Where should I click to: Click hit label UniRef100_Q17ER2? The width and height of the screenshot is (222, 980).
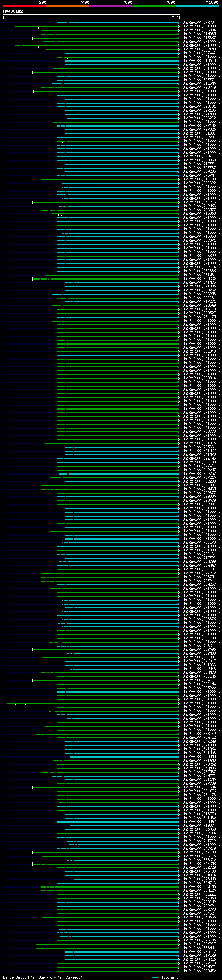[x=199, y=558]
